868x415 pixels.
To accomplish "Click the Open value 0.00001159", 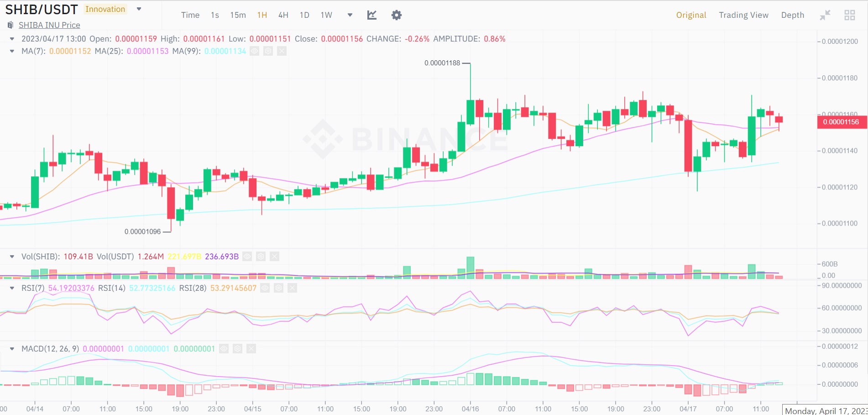I will click(x=136, y=39).
